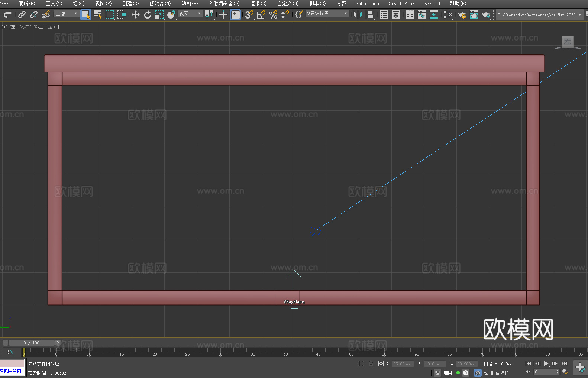Show the Ribbon toggle icon

tap(410, 14)
